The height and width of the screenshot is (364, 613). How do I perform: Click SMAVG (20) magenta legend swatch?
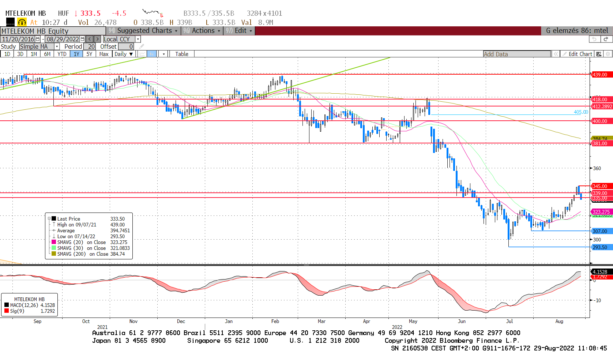click(x=54, y=242)
